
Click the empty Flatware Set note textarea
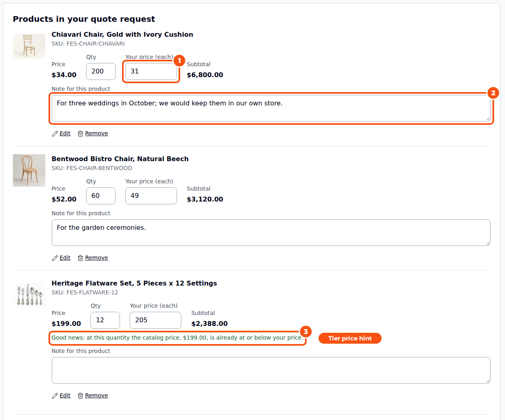tap(271, 370)
